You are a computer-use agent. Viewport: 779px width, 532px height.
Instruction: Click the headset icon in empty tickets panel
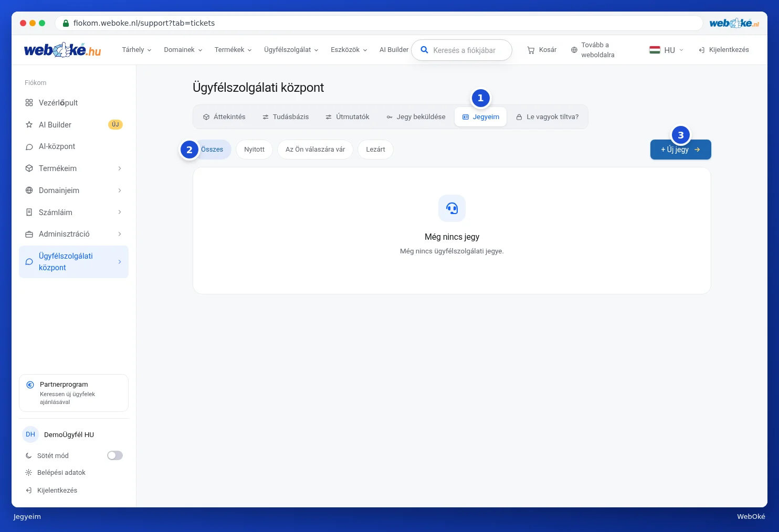coord(452,208)
